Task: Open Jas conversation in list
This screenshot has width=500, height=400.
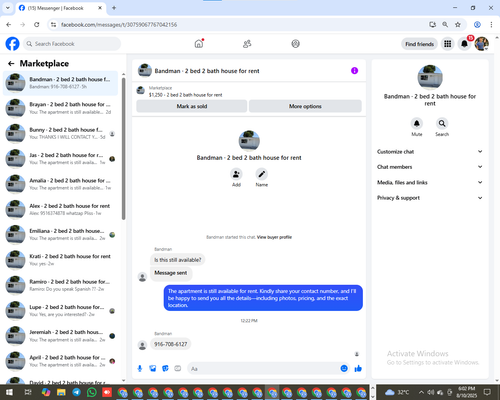Action: (x=60, y=159)
